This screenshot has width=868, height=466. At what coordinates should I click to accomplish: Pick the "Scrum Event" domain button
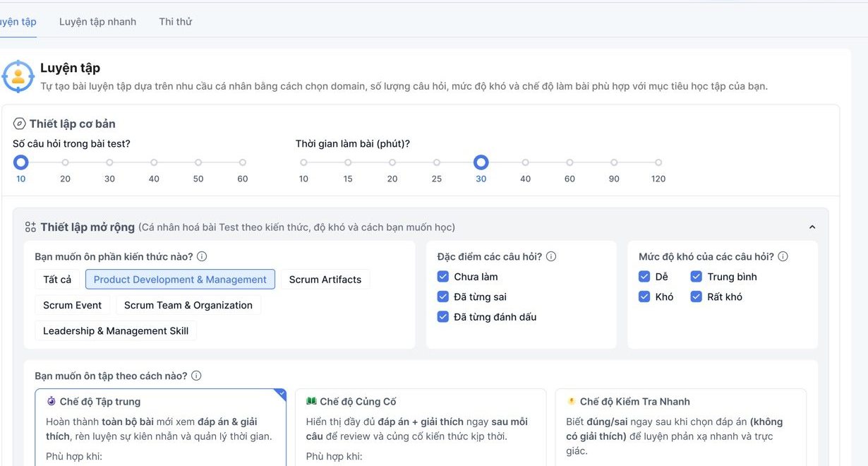(x=73, y=306)
